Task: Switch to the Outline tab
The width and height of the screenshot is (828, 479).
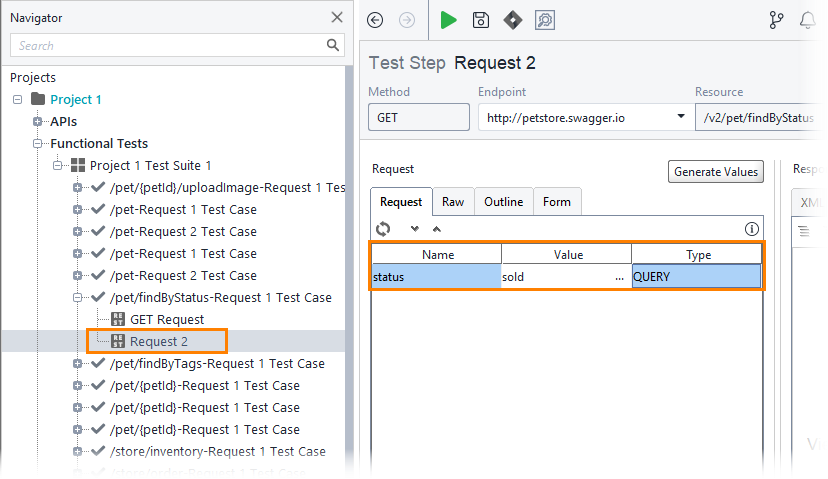Action: click(504, 202)
